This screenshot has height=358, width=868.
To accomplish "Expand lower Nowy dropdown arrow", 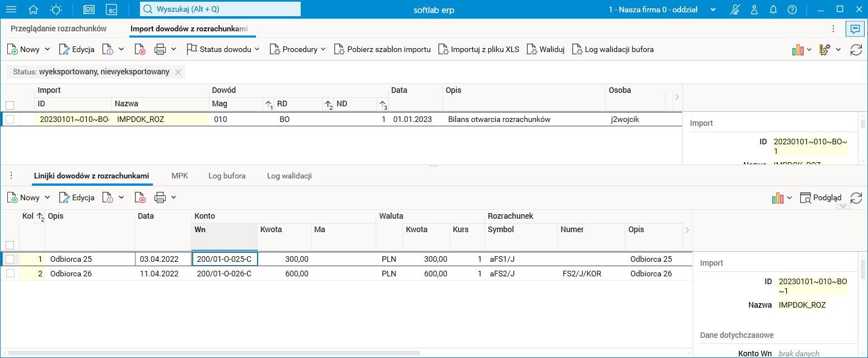I will [x=47, y=197].
